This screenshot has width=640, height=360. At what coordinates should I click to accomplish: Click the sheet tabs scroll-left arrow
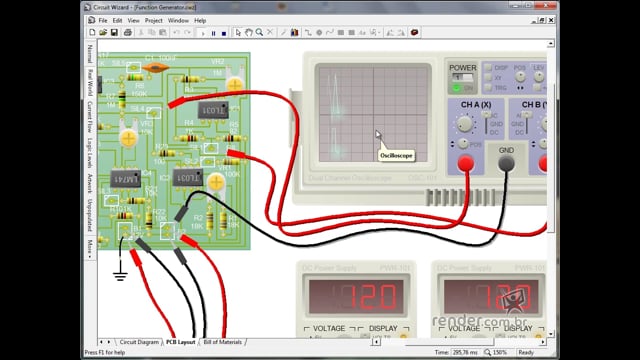tap(101, 342)
